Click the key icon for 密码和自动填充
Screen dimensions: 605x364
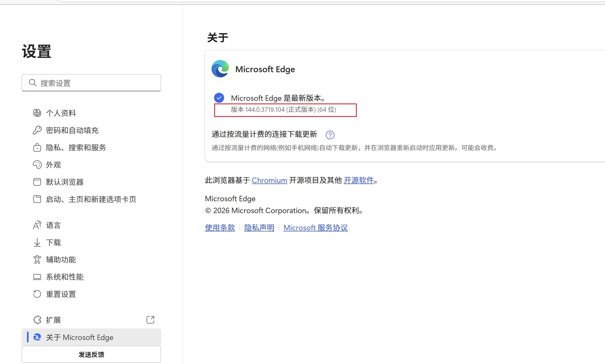click(37, 130)
